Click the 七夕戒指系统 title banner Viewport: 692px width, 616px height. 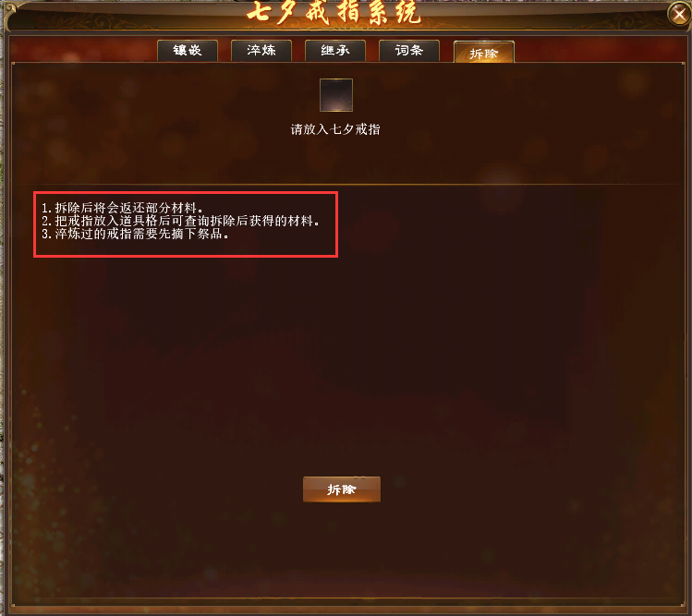pos(334,12)
